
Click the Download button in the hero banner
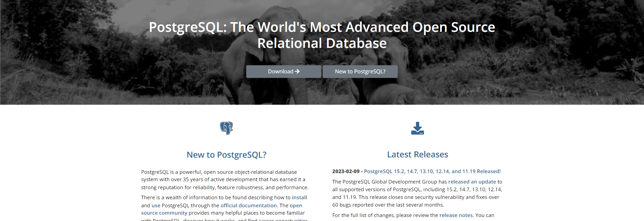click(x=284, y=72)
